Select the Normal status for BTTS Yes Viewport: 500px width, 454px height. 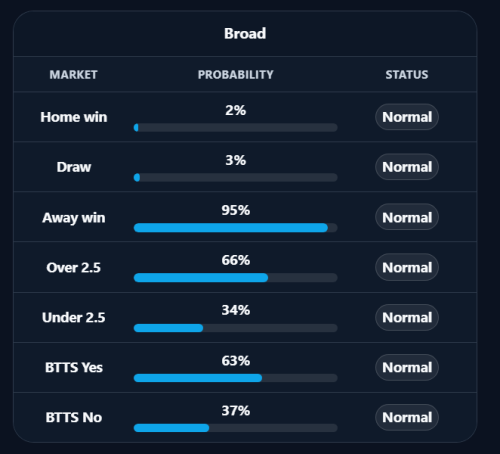[x=407, y=367]
